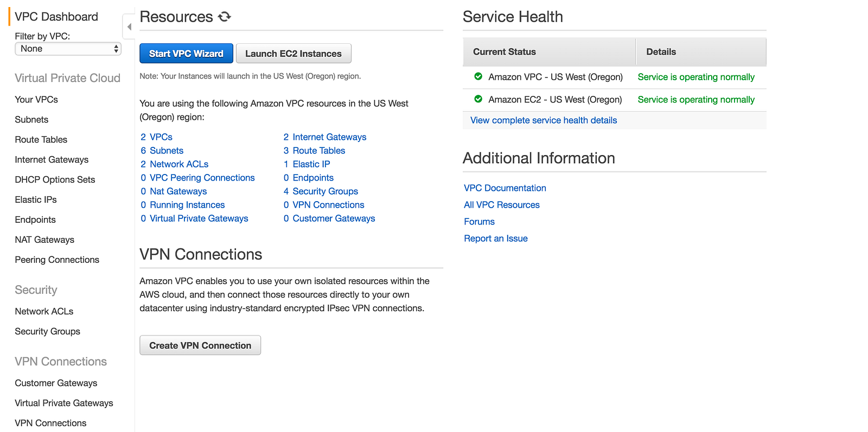
Task: View complete service health details
Action: pos(544,120)
